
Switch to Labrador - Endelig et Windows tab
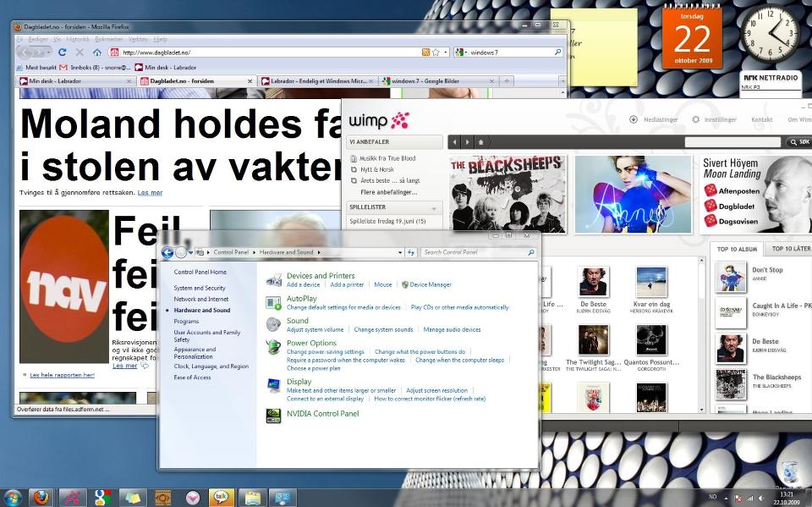click(x=317, y=81)
